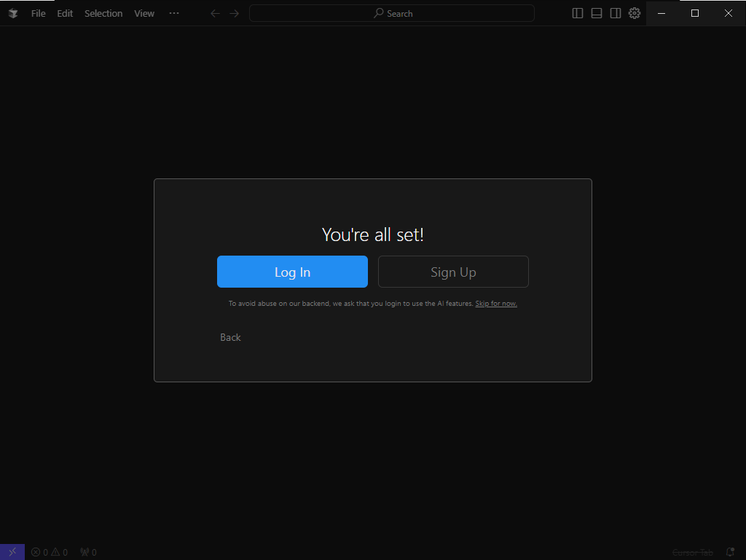Image resolution: width=746 pixels, height=560 pixels.
Task: Open remote window from status bar icon
Action: pos(12,552)
